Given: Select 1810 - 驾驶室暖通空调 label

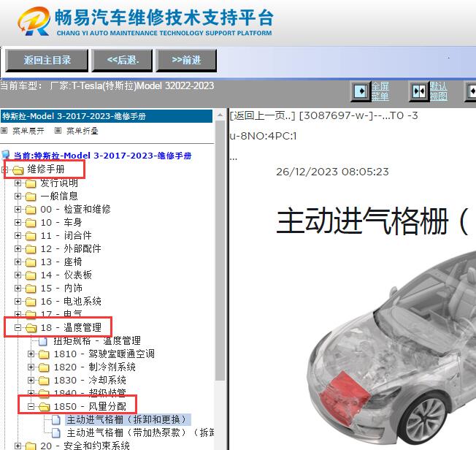Looking at the screenshot, I should click(x=104, y=354).
